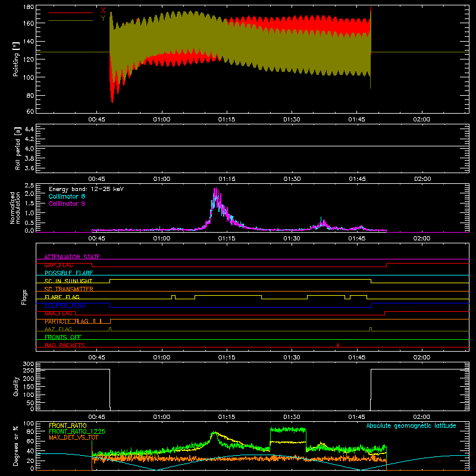Image resolution: width=476 pixels, height=476 pixels.
Task: Click the red X legend line sample
Action: (71, 12)
